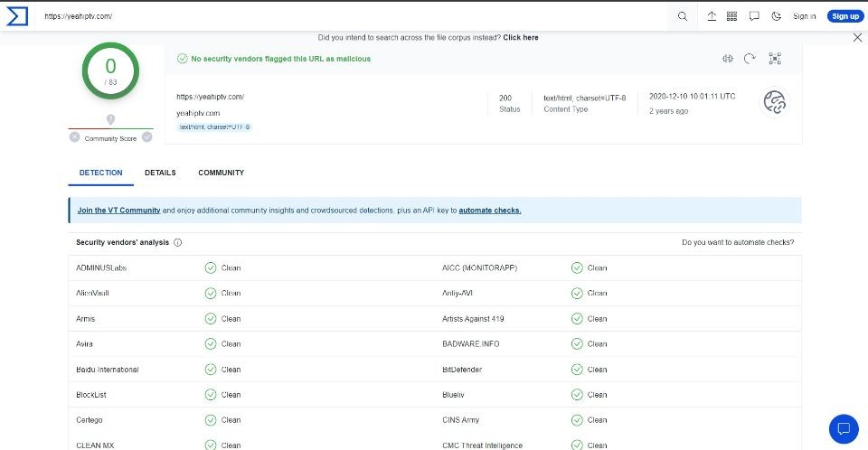Click Artists Against 419 clean check icon
868x450 pixels.
(x=577, y=319)
